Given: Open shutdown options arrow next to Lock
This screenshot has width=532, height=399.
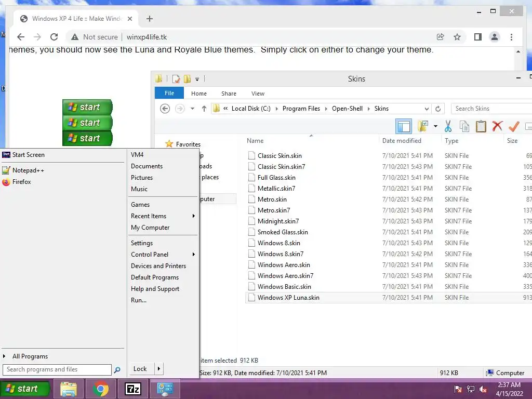Looking at the screenshot, I should click(x=159, y=369).
